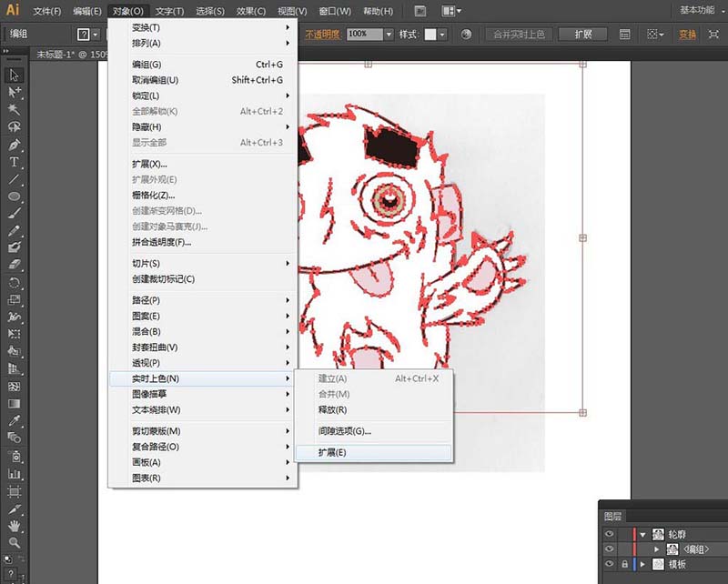Click the 合并实时上色 button

pyautogui.click(x=519, y=35)
